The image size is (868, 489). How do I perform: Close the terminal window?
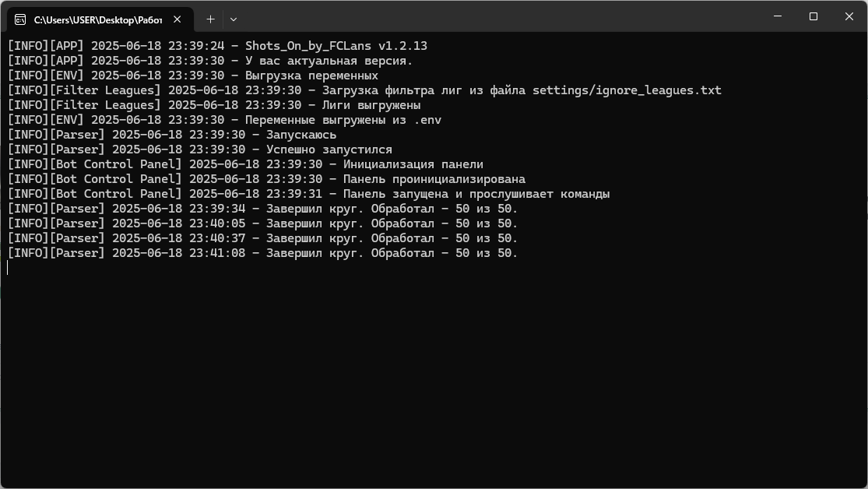pyautogui.click(x=849, y=16)
